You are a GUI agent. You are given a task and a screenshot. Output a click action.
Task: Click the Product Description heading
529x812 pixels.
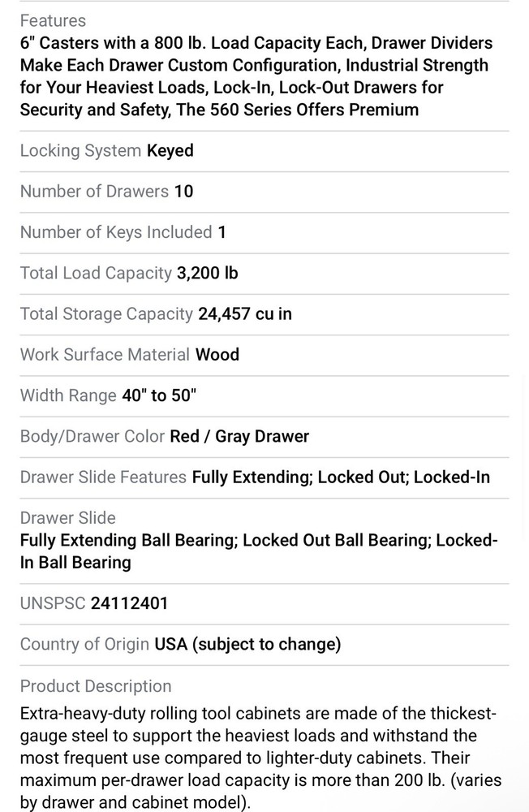pos(96,686)
